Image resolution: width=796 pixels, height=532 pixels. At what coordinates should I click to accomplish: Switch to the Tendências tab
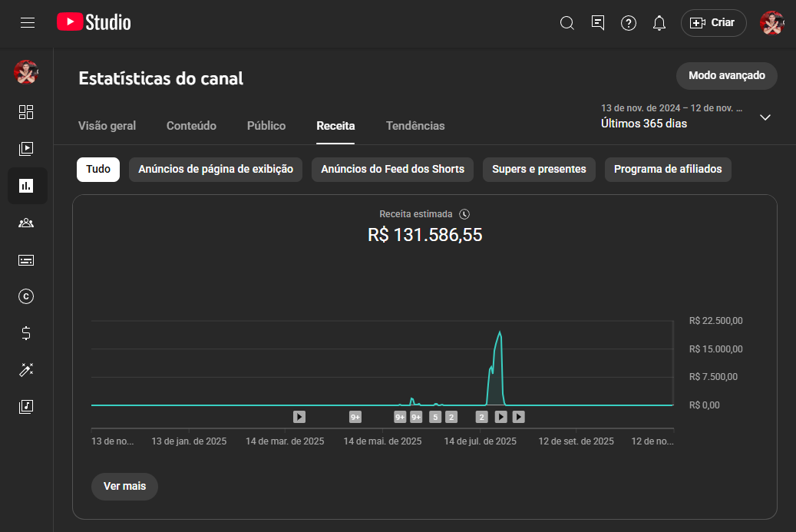415,126
